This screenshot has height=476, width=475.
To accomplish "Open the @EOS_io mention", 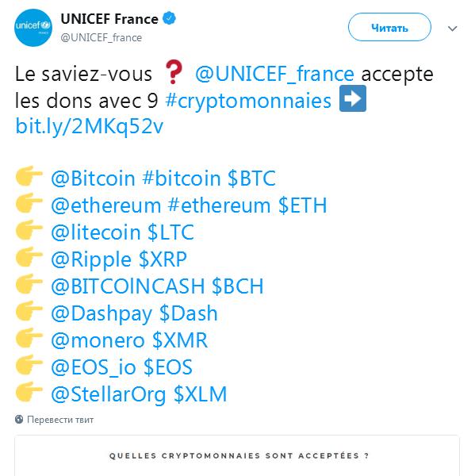I will tap(94, 367).
